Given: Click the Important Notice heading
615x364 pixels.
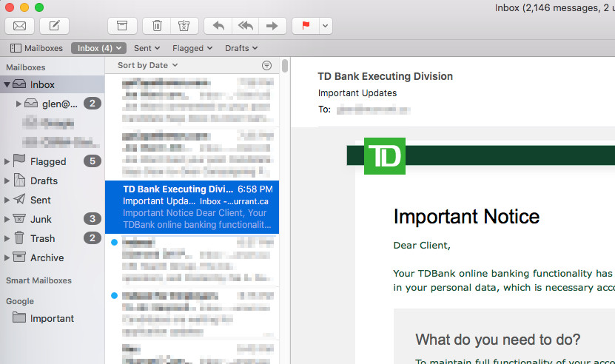Looking at the screenshot, I should (x=466, y=217).
